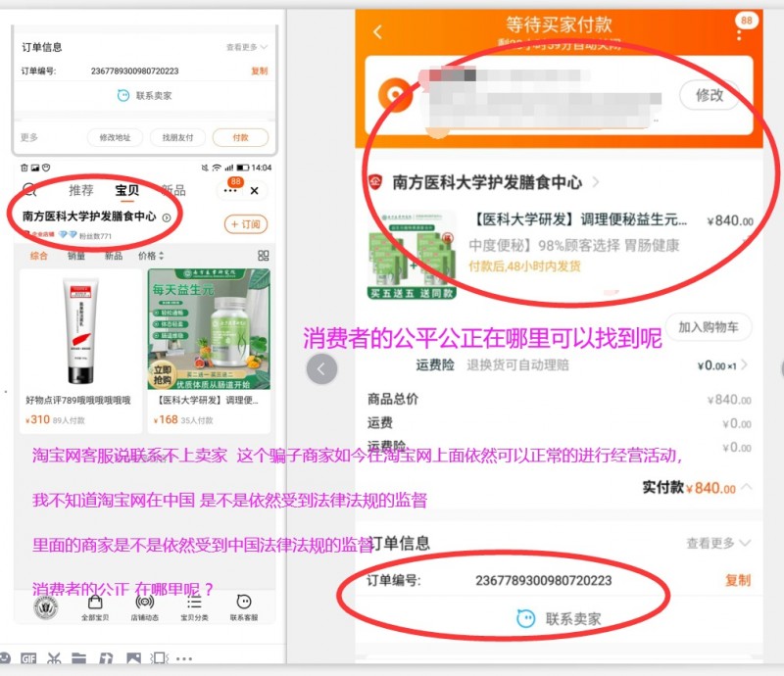Click the orange 付款 button
The width and height of the screenshot is (784, 676).
point(240,137)
